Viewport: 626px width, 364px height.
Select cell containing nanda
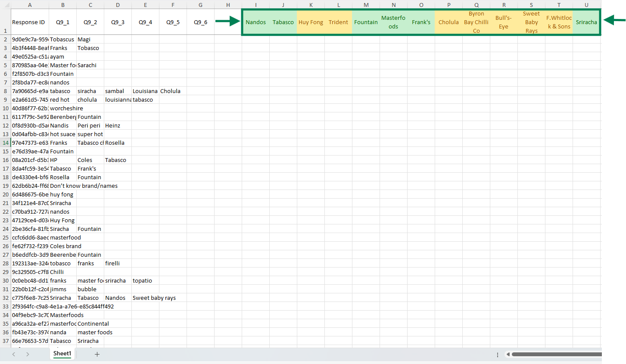tap(62, 332)
